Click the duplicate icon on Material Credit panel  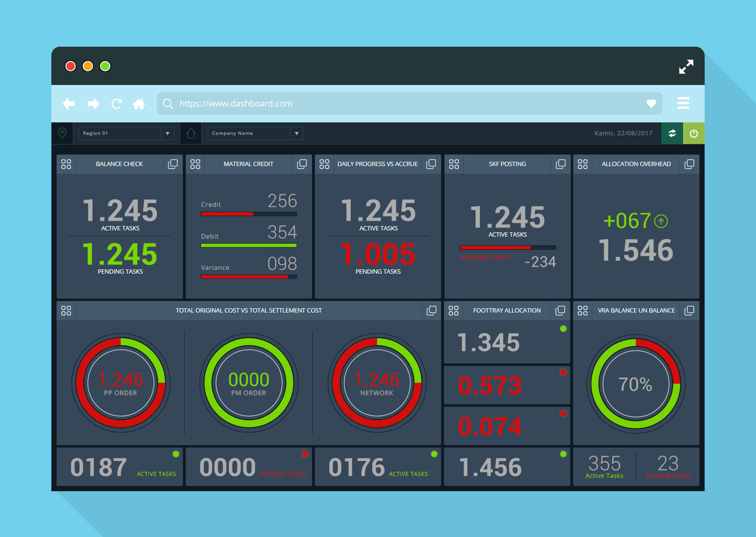302,164
